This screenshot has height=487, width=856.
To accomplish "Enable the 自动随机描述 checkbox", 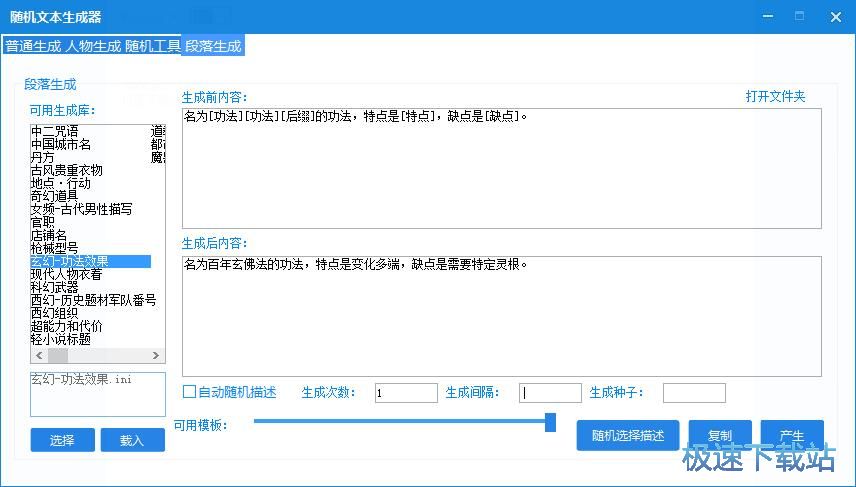I will pos(189,392).
